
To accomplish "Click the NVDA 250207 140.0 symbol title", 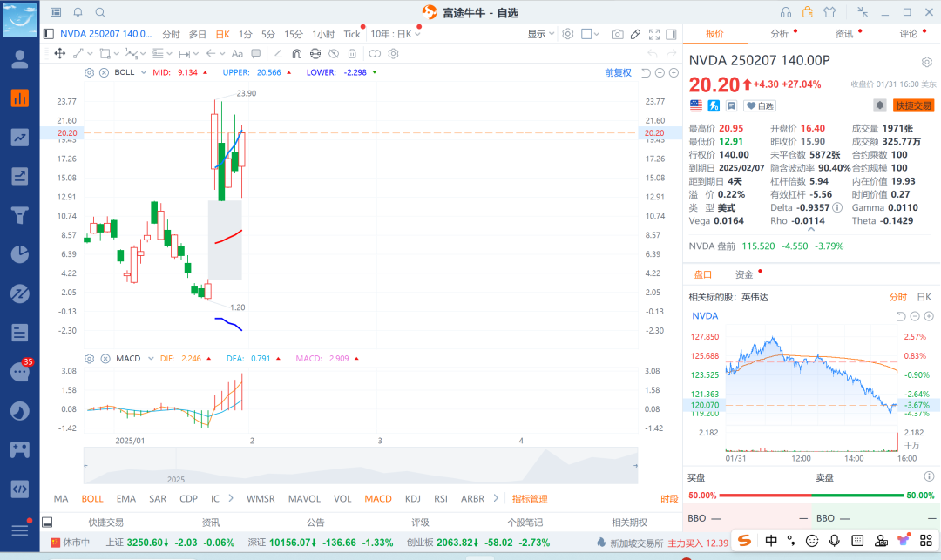I will [105, 34].
